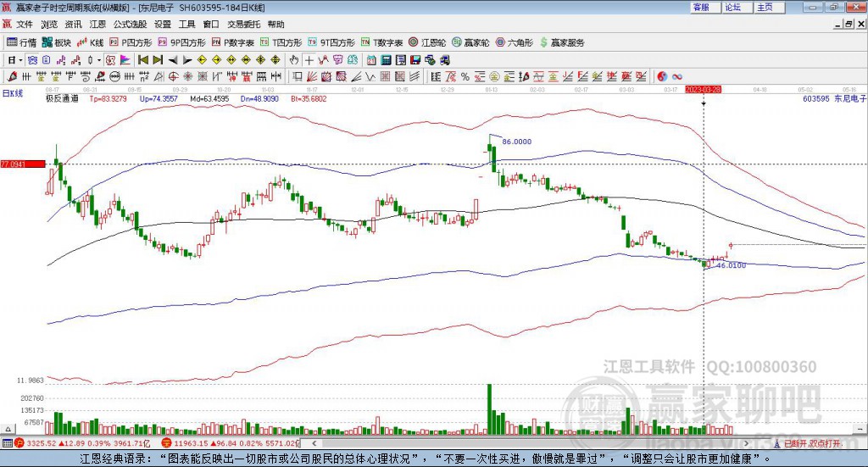This screenshot has height=467, width=868.
Task: Click the floppy disk save icon
Action: [415, 60]
